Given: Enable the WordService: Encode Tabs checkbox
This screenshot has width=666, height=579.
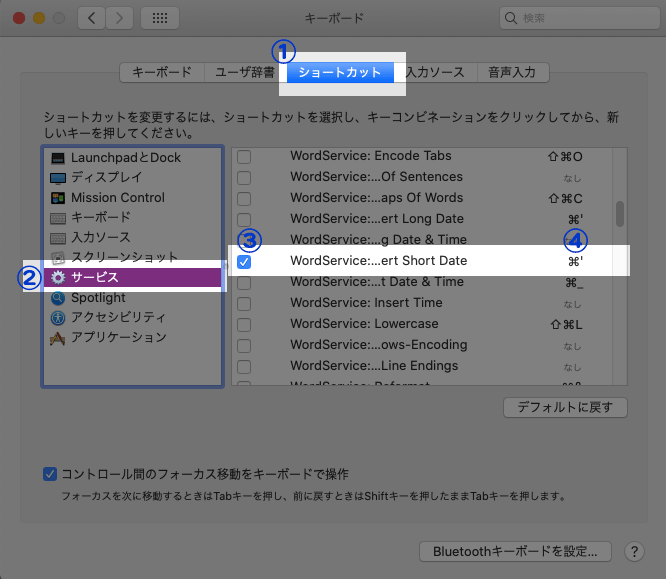Looking at the screenshot, I should click(244, 156).
